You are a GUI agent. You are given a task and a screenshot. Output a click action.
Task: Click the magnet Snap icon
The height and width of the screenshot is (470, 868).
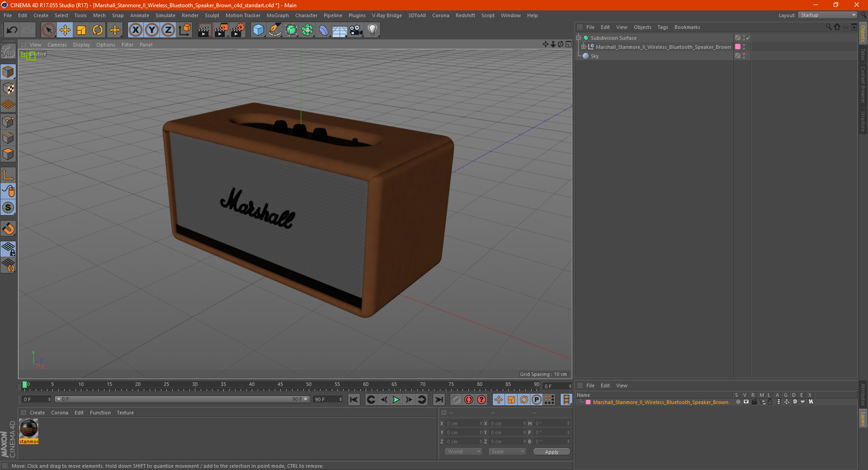9,229
